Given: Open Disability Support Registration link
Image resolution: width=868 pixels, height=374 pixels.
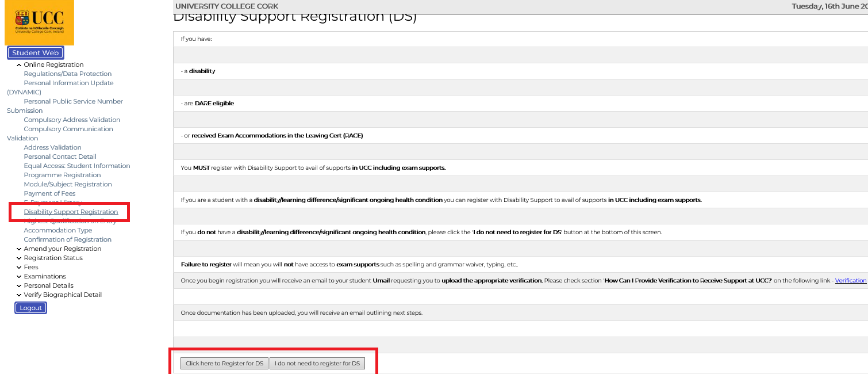Looking at the screenshot, I should tap(71, 212).
